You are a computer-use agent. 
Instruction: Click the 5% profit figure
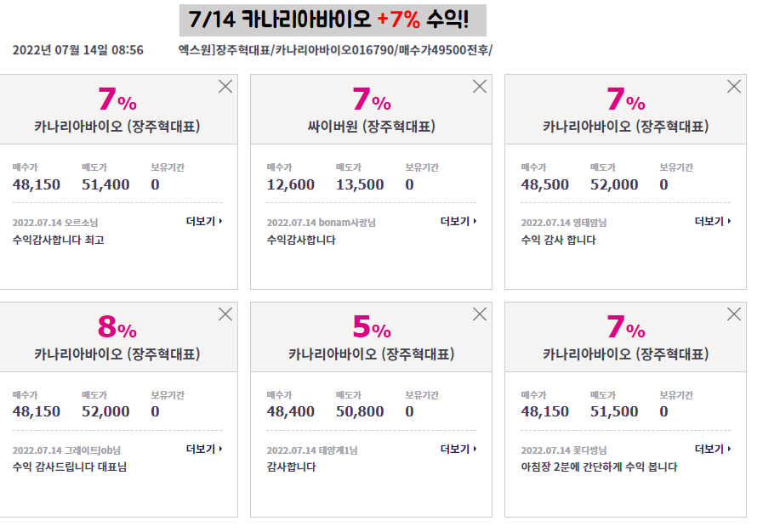[x=372, y=327]
